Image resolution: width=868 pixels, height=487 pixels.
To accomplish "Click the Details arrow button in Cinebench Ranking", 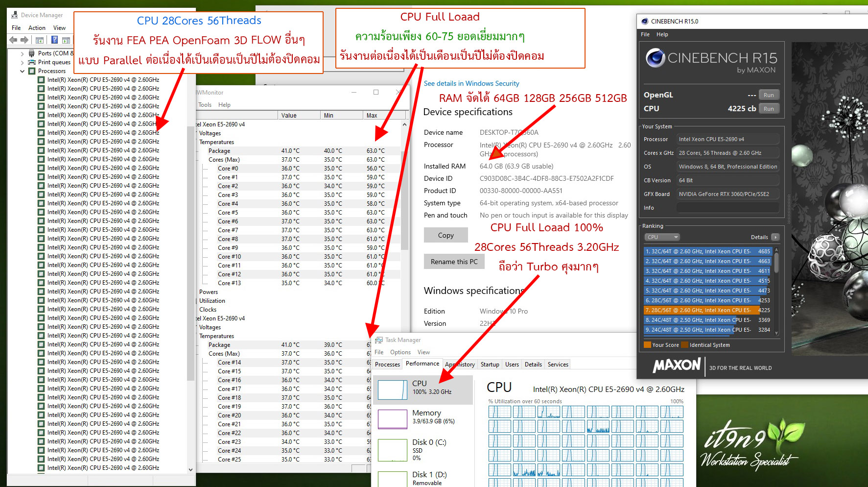I will pyautogui.click(x=775, y=237).
